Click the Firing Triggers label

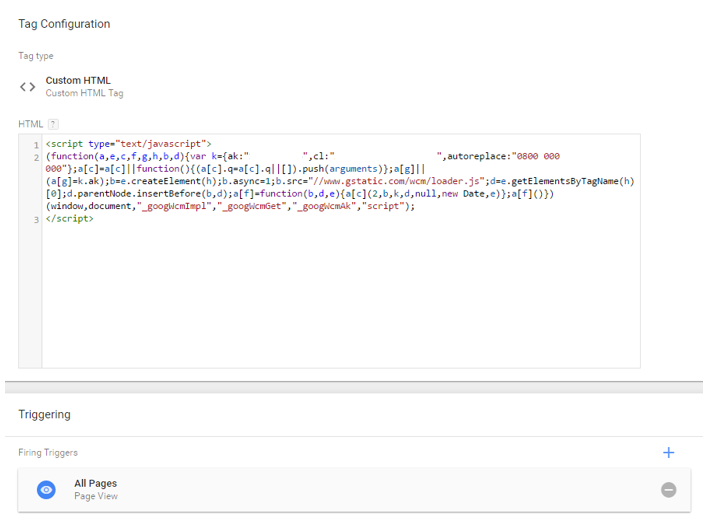coord(48,452)
